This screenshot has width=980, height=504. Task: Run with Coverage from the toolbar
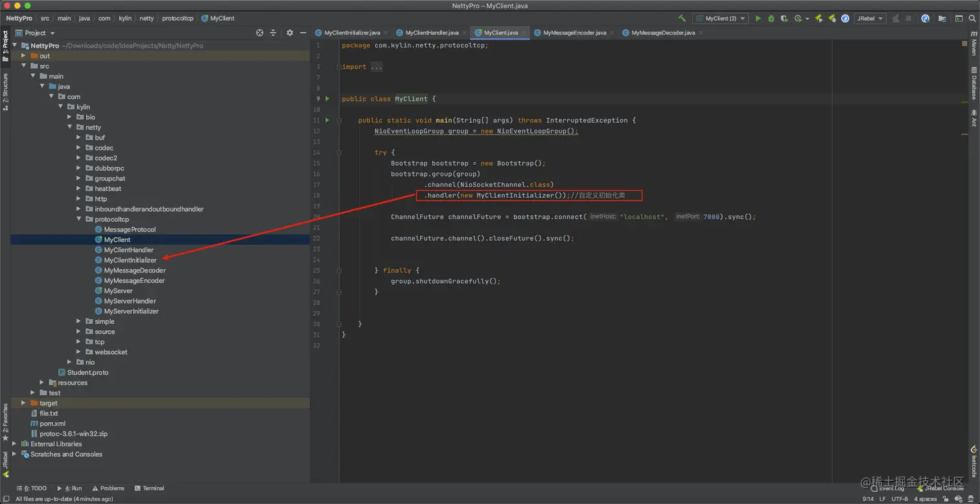click(784, 19)
